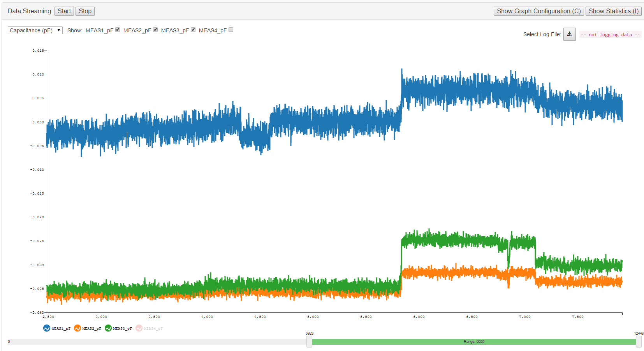
Task: Click the 'Data Streaming:' label
Action: click(30, 11)
